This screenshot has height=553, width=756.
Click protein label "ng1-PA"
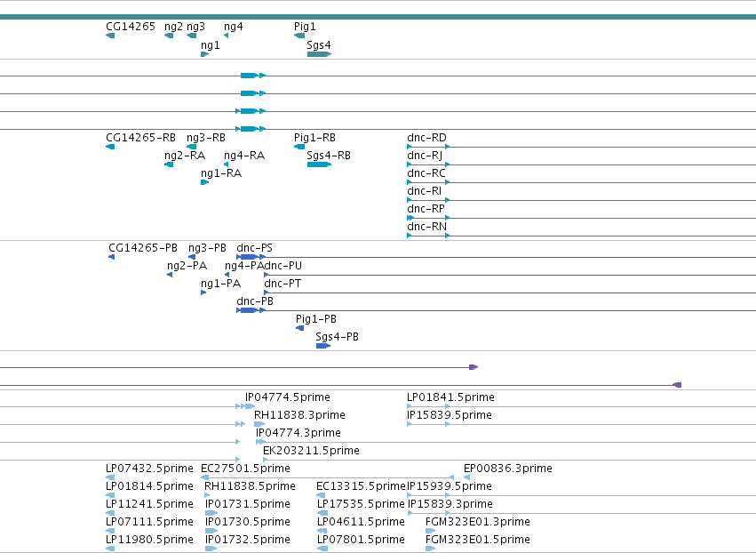(220, 285)
